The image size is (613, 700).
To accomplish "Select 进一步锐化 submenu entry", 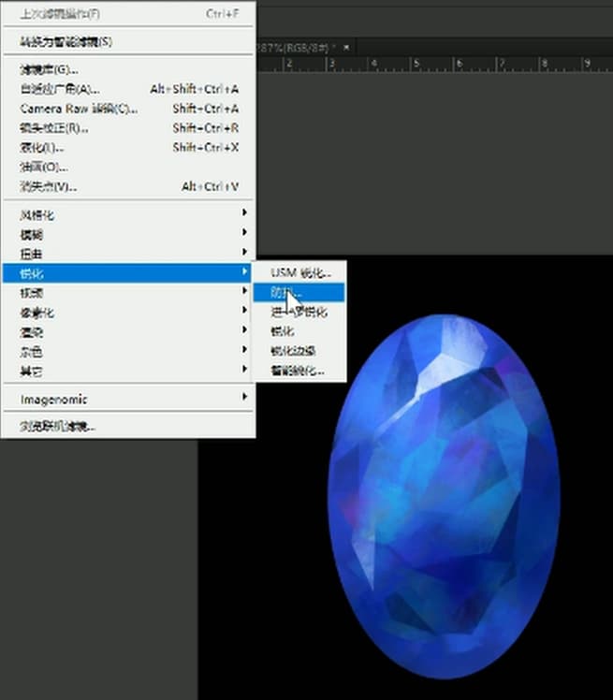I will (x=299, y=312).
